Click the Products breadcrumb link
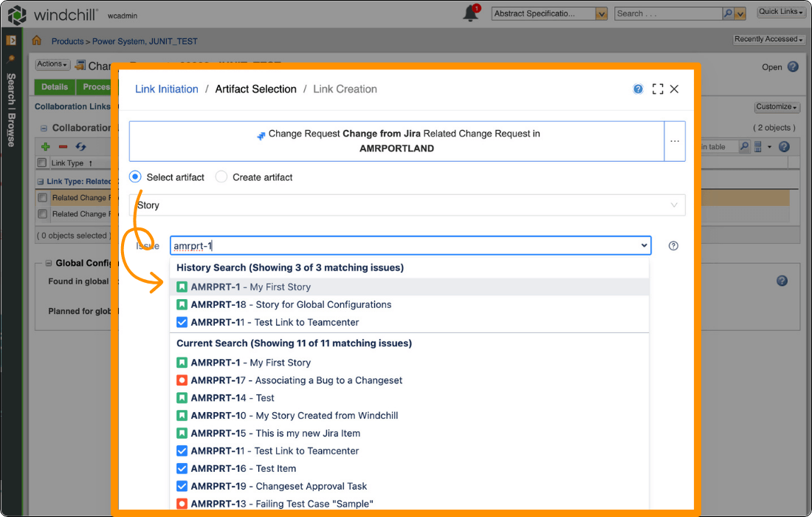Viewport: 812px width, 517px height. coord(67,41)
